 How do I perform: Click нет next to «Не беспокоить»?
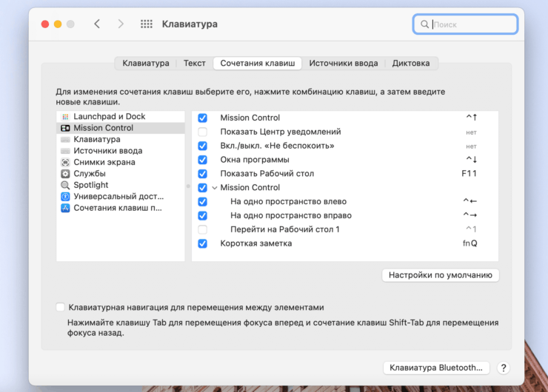click(471, 146)
